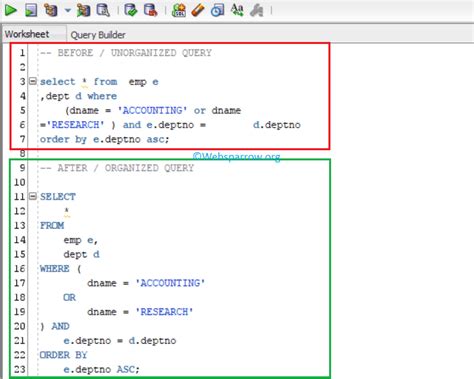
Task: Commit changes with the green checkmark database icon
Action: pos(130,10)
